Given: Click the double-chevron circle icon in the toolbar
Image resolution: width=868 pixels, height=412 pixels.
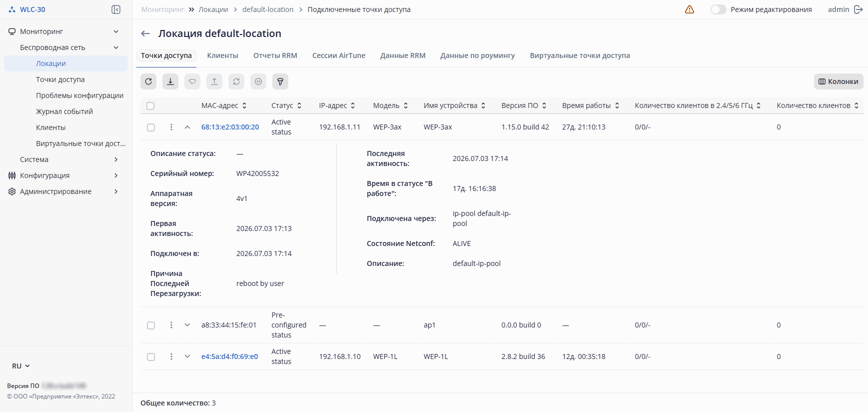Looking at the screenshot, I should pyautogui.click(x=258, y=81).
